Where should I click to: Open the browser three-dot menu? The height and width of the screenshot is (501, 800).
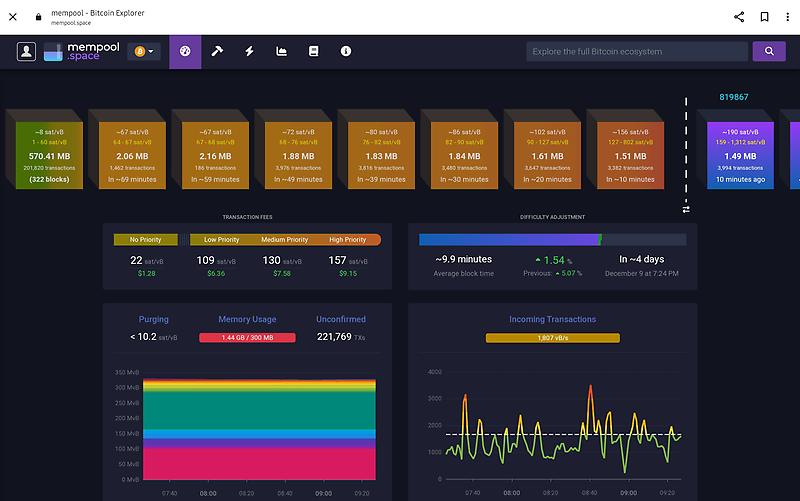[788, 16]
